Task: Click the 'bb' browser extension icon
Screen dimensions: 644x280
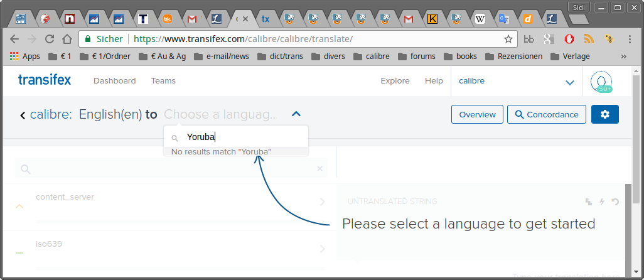Action: [x=529, y=40]
